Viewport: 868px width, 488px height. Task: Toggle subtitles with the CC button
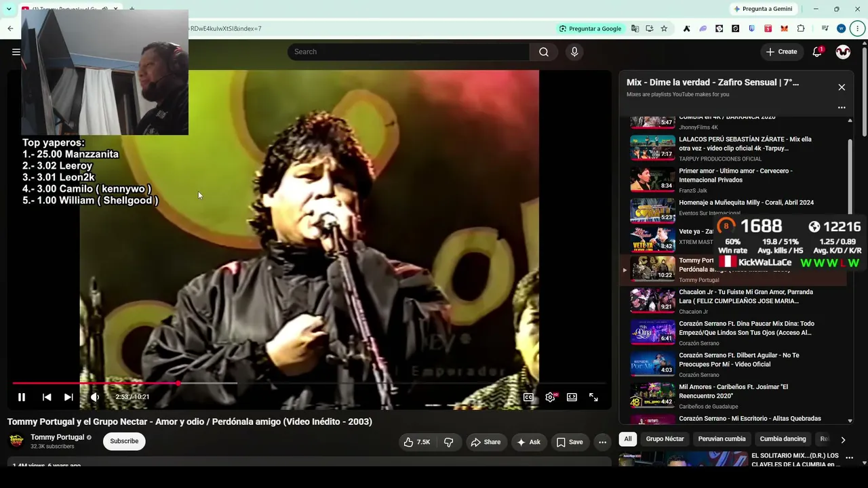[x=528, y=397]
